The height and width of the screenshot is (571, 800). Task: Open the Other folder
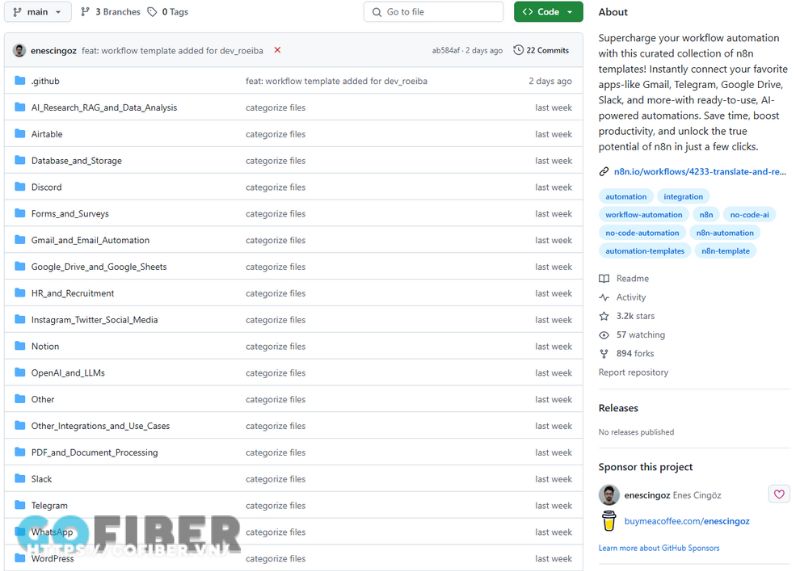click(x=42, y=400)
